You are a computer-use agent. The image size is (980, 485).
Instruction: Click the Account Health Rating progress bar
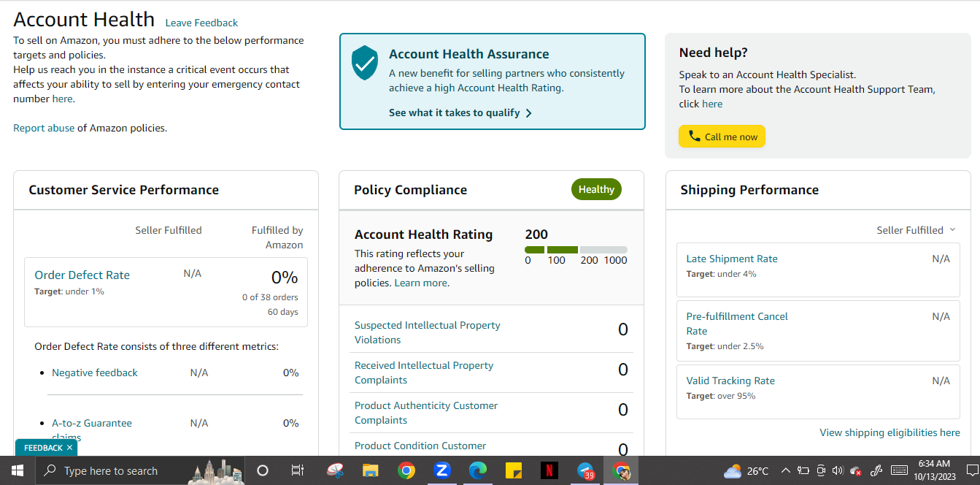[576, 250]
